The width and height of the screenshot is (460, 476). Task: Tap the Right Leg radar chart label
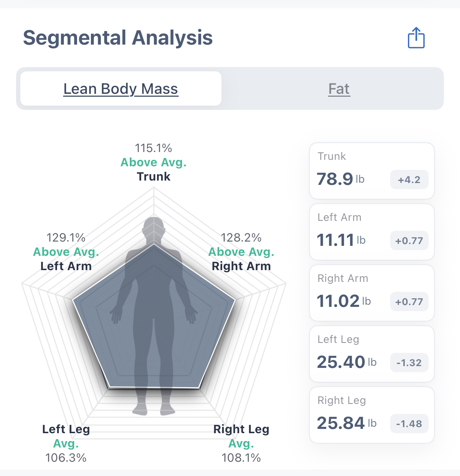pos(241,429)
